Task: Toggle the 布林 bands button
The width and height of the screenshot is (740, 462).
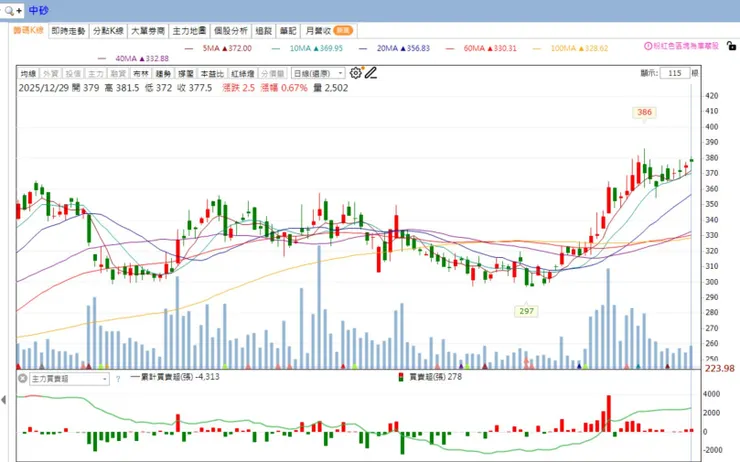Action: pos(141,74)
